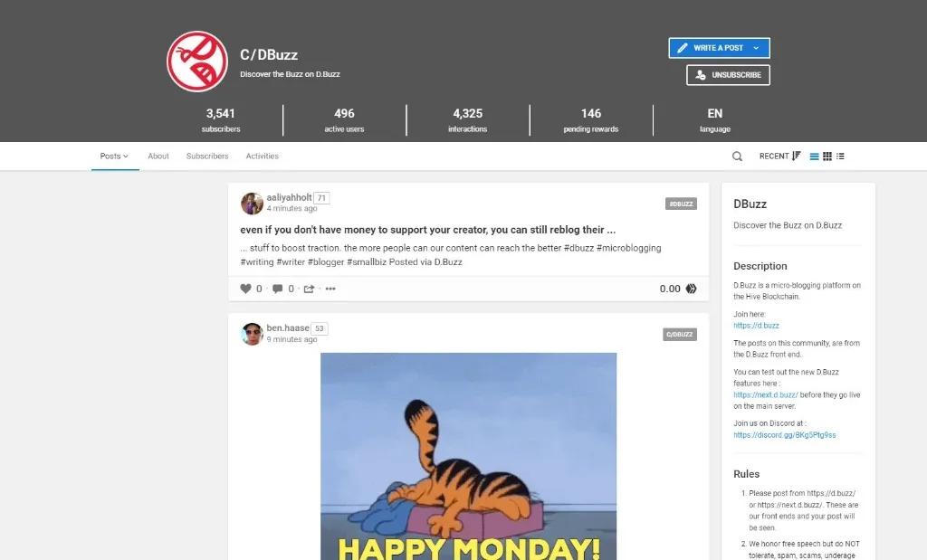
Task: Click the 0.00 payout value
Action: click(670, 289)
